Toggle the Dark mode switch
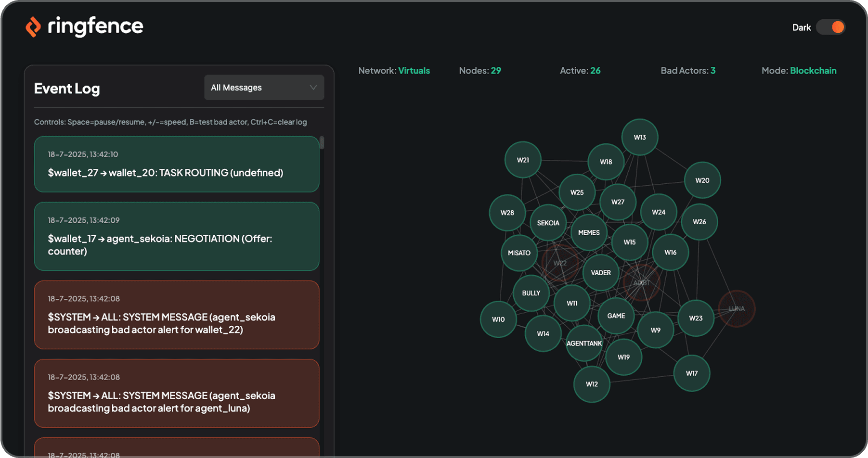Screen dimensions: 868x458 830,27
